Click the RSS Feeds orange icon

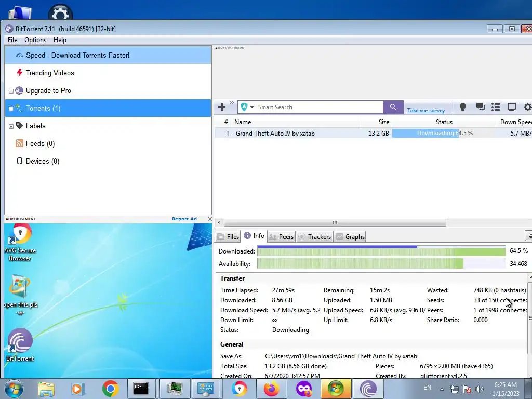(19, 143)
